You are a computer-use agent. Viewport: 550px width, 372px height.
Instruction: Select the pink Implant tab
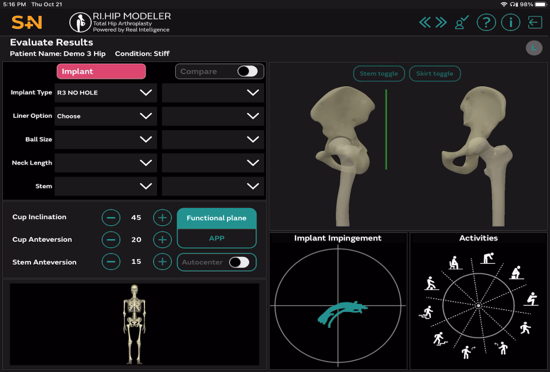coord(101,72)
